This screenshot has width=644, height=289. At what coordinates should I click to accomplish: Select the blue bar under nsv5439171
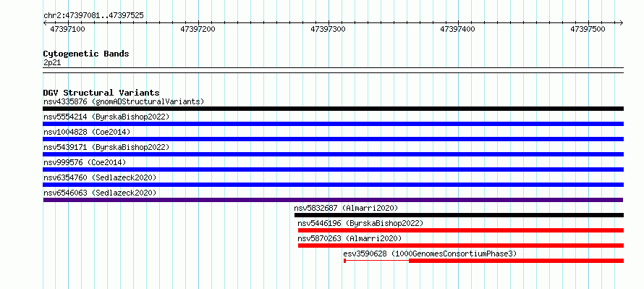point(333,154)
